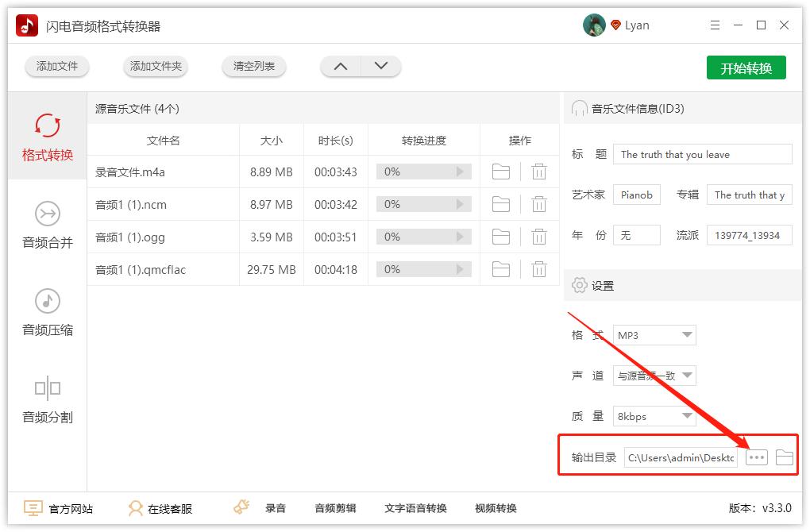Delete 录音文件.m4a from the list
Image resolution: width=810 pixels, height=532 pixels.
click(x=538, y=172)
